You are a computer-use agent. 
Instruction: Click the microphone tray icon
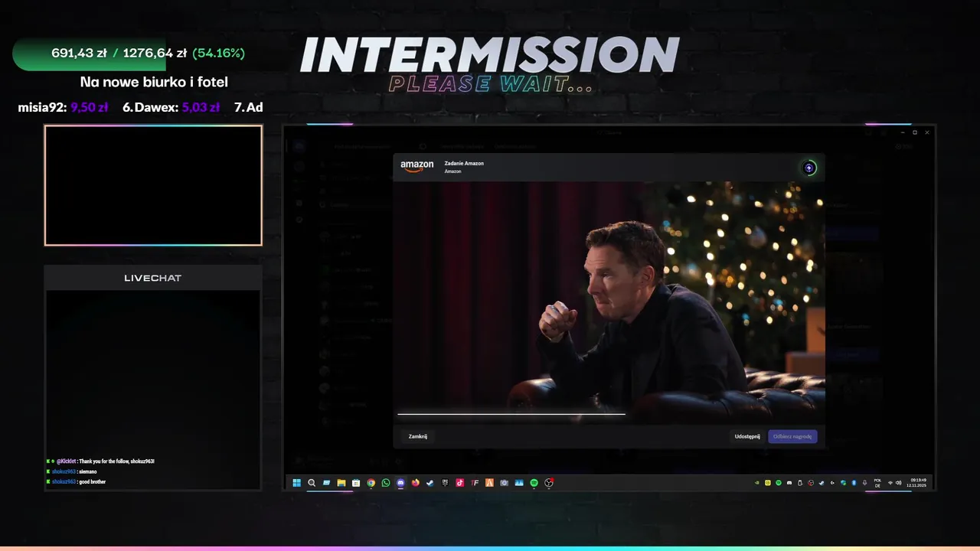pos(864,483)
